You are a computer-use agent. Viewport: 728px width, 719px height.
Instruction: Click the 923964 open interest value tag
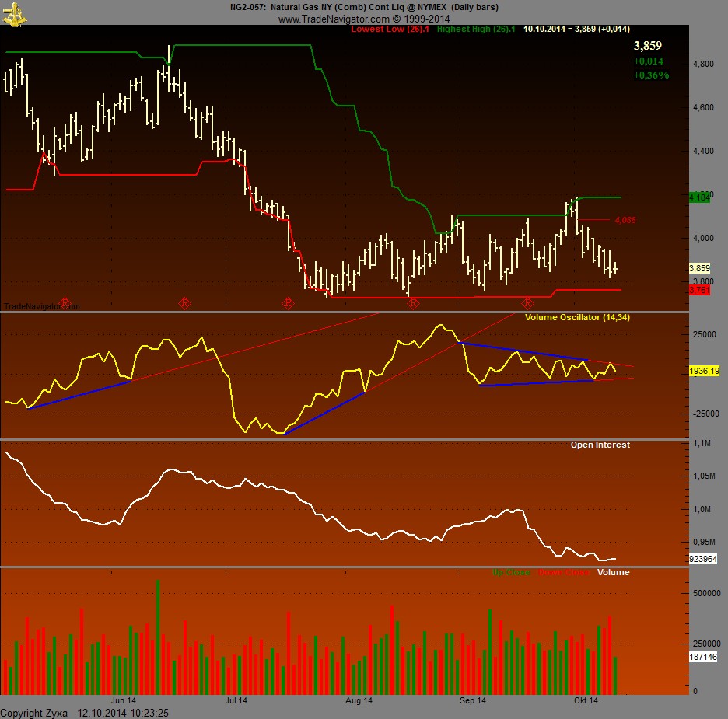pos(703,558)
